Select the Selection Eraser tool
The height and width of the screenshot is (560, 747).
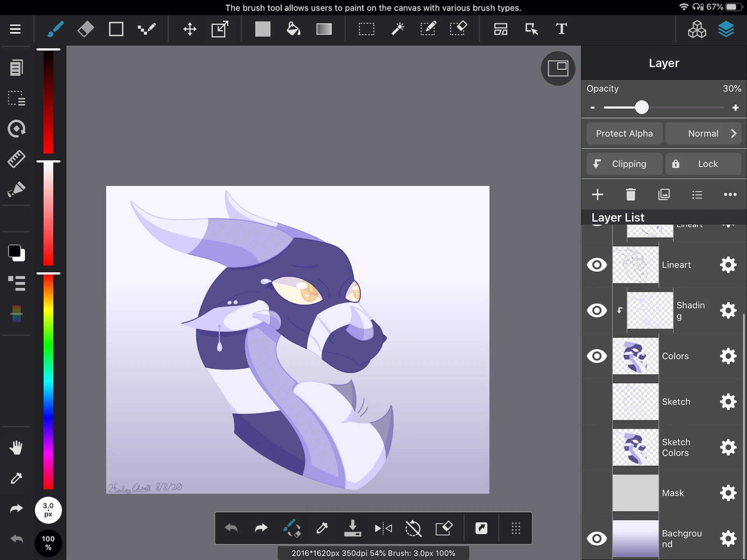(x=458, y=29)
